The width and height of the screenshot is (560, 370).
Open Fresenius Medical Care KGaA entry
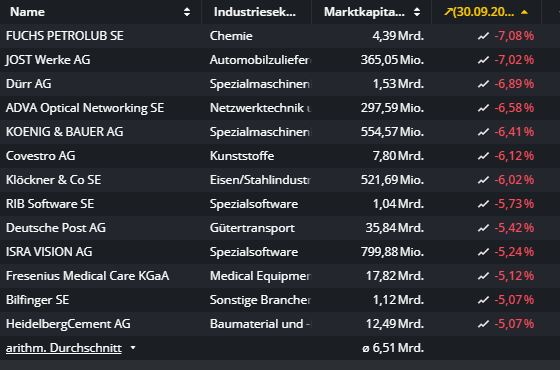pos(88,276)
